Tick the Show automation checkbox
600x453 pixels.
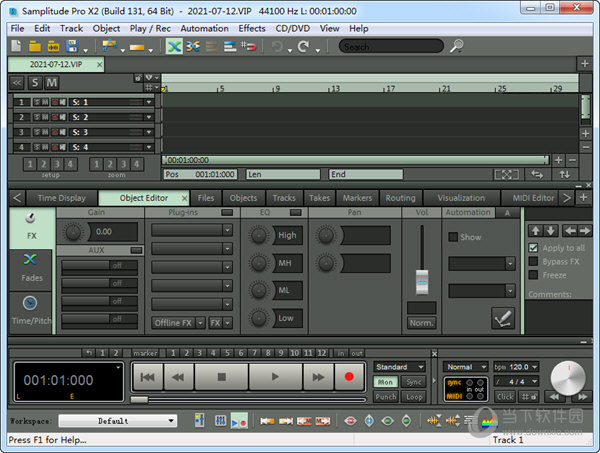[x=453, y=237]
